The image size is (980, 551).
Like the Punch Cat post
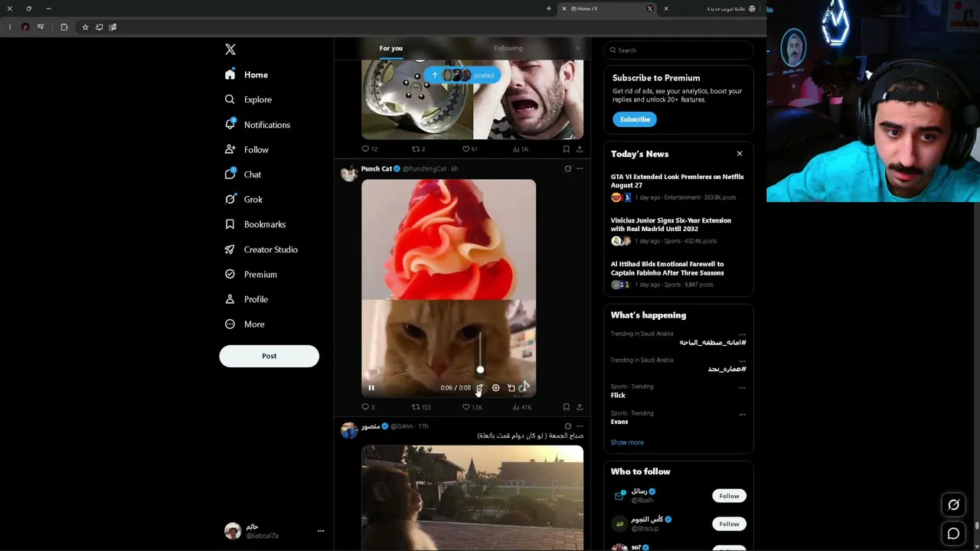pos(472,407)
